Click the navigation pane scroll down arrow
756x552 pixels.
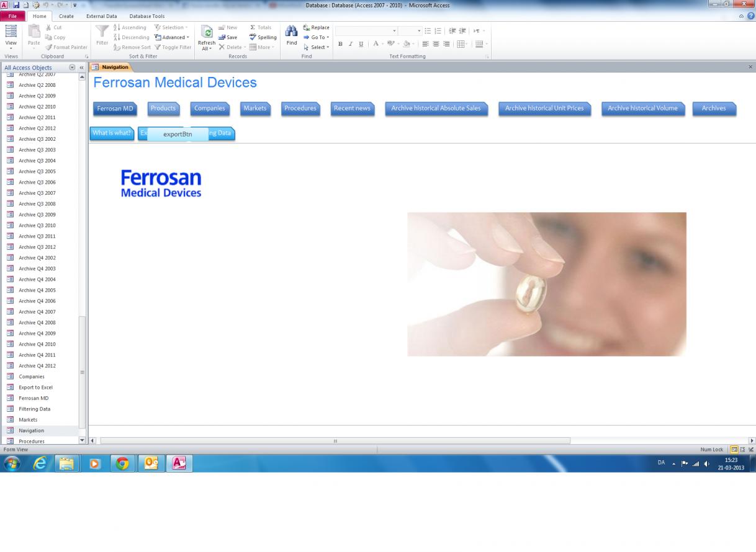(83, 440)
